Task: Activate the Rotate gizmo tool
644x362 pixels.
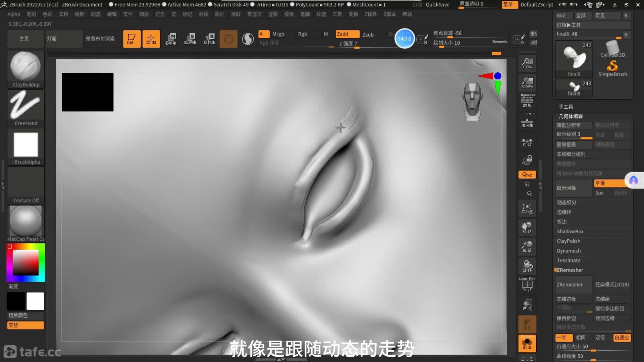Action: click(x=209, y=39)
